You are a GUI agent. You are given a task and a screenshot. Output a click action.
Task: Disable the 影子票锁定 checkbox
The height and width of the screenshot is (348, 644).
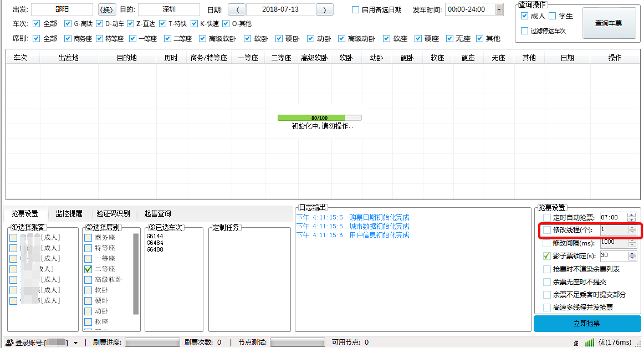546,256
